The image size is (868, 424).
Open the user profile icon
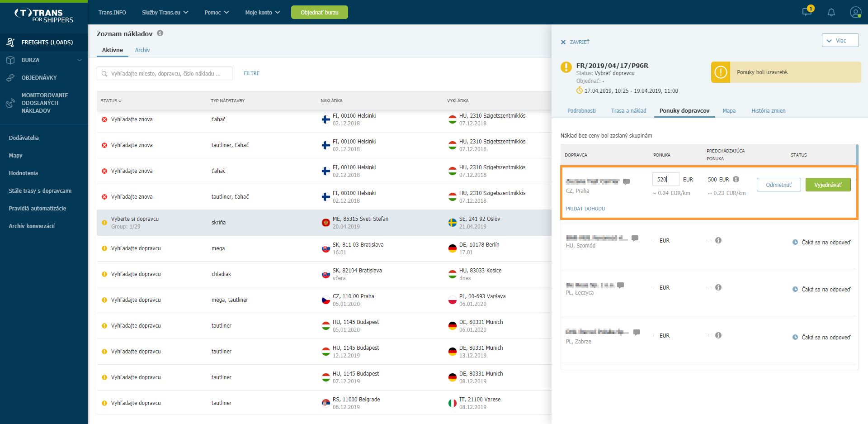(855, 12)
